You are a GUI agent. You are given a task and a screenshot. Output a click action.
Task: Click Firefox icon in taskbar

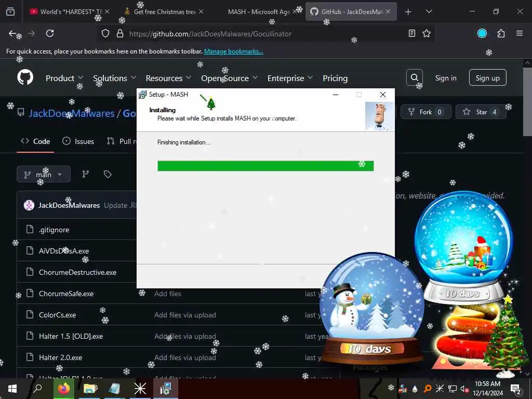coord(63,389)
